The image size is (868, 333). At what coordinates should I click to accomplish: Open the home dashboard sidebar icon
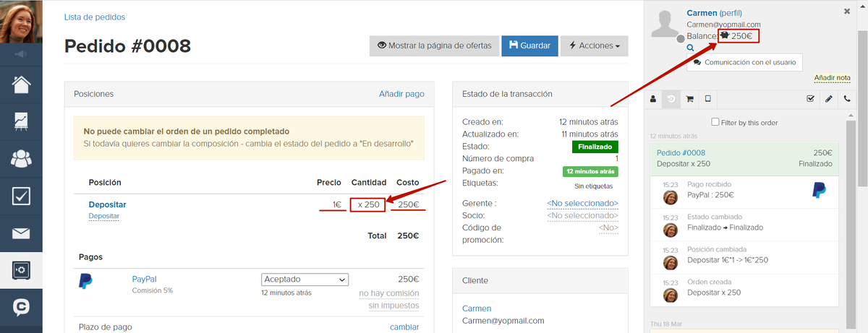21,84
